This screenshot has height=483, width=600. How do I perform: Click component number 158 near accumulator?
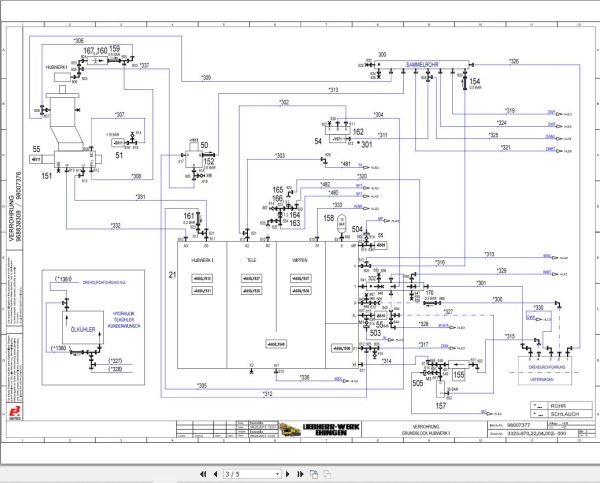[x=329, y=218]
